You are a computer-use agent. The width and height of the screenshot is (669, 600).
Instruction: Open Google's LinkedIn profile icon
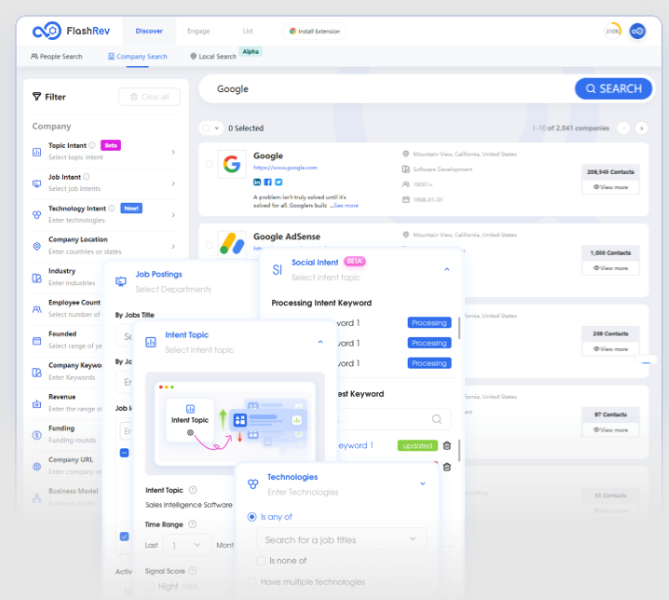257,182
